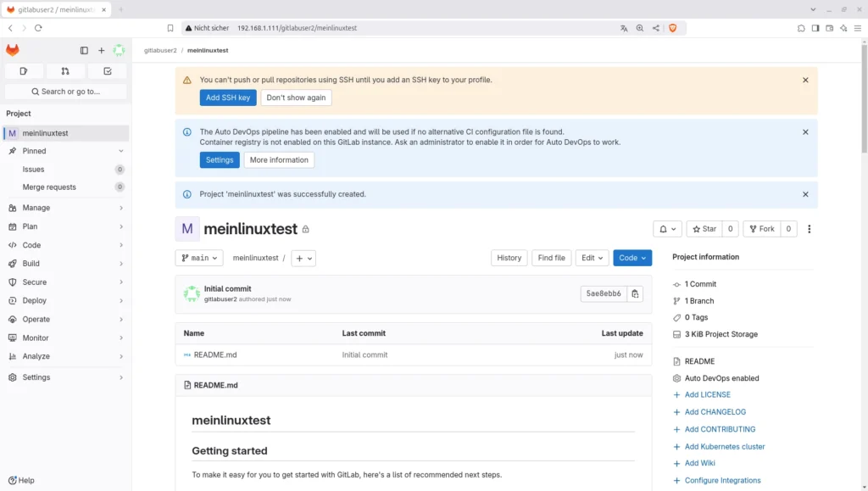Image resolution: width=868 pixels, height=491 pixels.
Task: Open the to-do list icon in sidebar
Action: coord(108,71)
